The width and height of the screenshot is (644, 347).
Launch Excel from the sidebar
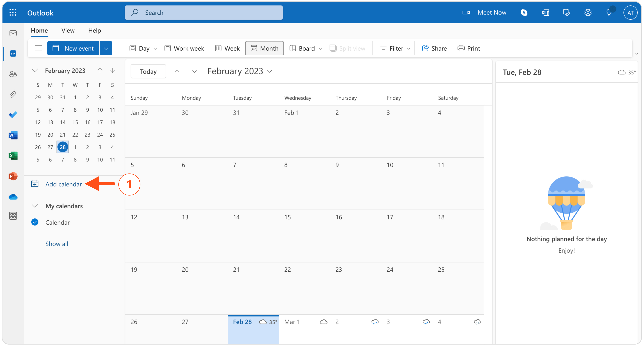tap(13, 156)
